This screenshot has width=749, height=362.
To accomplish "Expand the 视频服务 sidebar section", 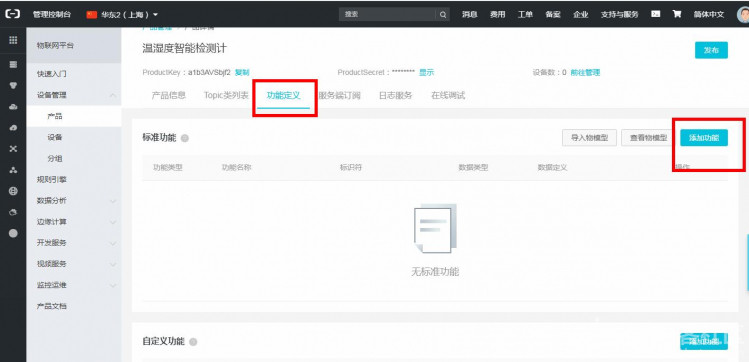I will [x=113, y=264].
